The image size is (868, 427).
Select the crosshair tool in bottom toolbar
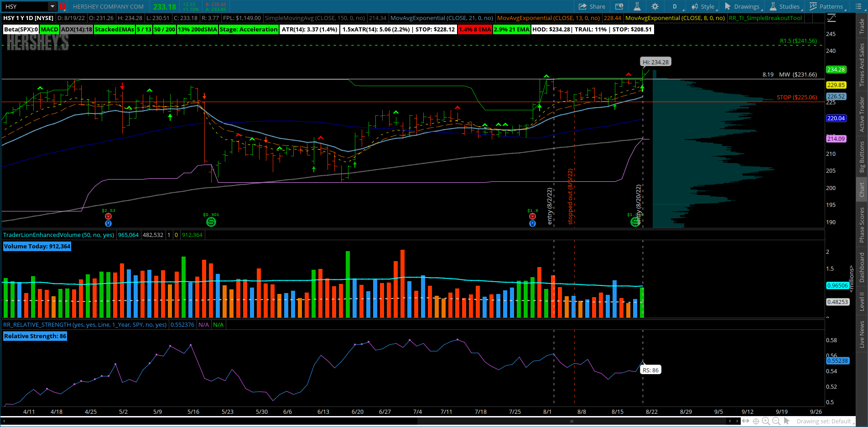click(756, 421)
